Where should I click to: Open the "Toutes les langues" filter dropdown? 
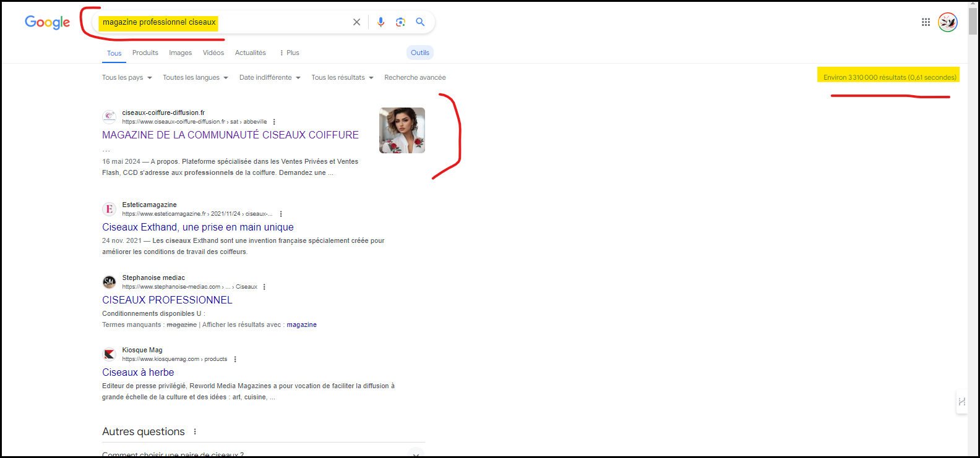pos(195,78)
